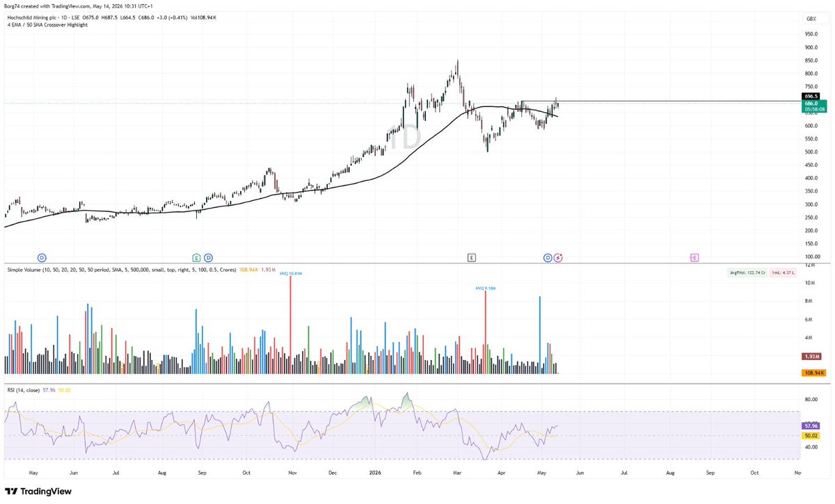Click the Feb label on time axis
The width and height of the screenshot is (835, 504).
pyautogui.click(x=417, y=471)
